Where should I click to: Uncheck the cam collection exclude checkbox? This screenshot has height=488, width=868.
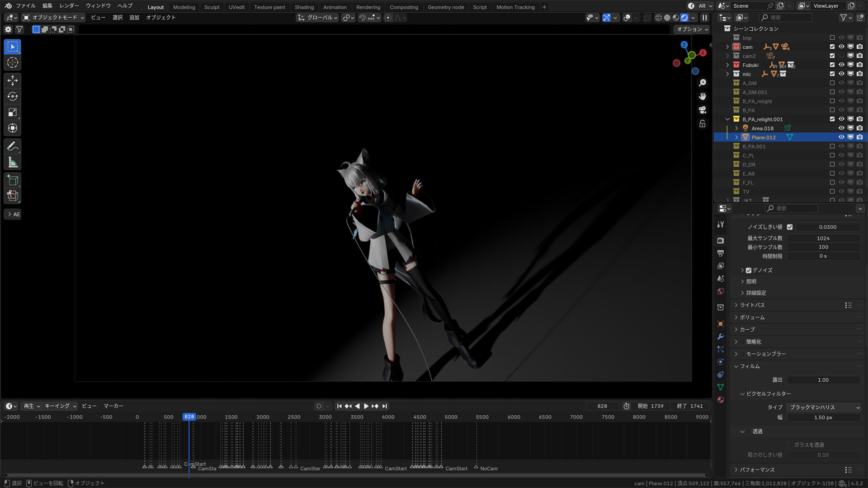pos(832,47)
